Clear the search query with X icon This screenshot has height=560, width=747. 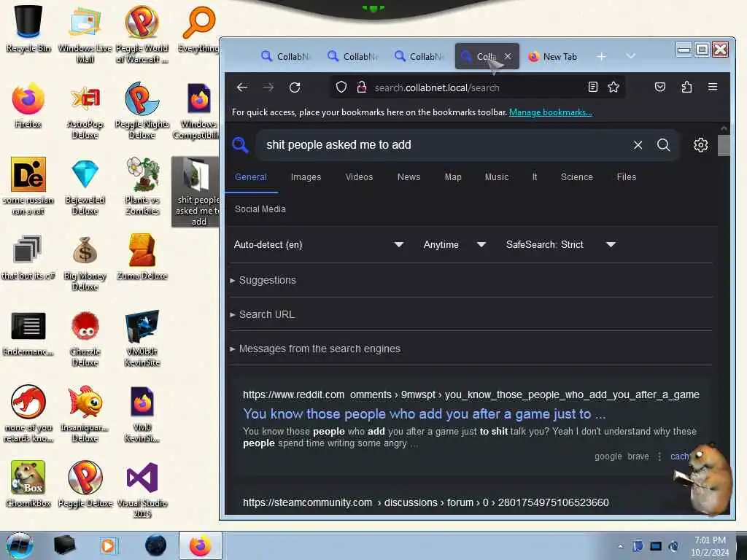(x=638, y=145)
